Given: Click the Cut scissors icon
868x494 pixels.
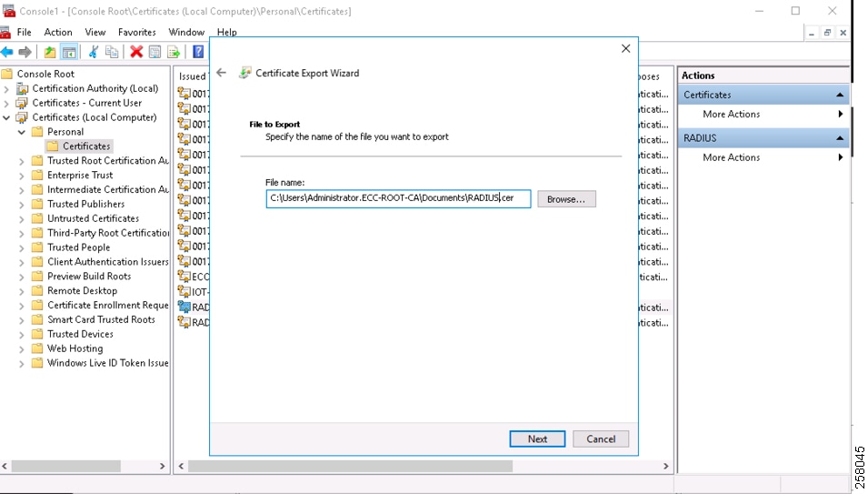Looking at the screenshot, I should pos(94,52).
